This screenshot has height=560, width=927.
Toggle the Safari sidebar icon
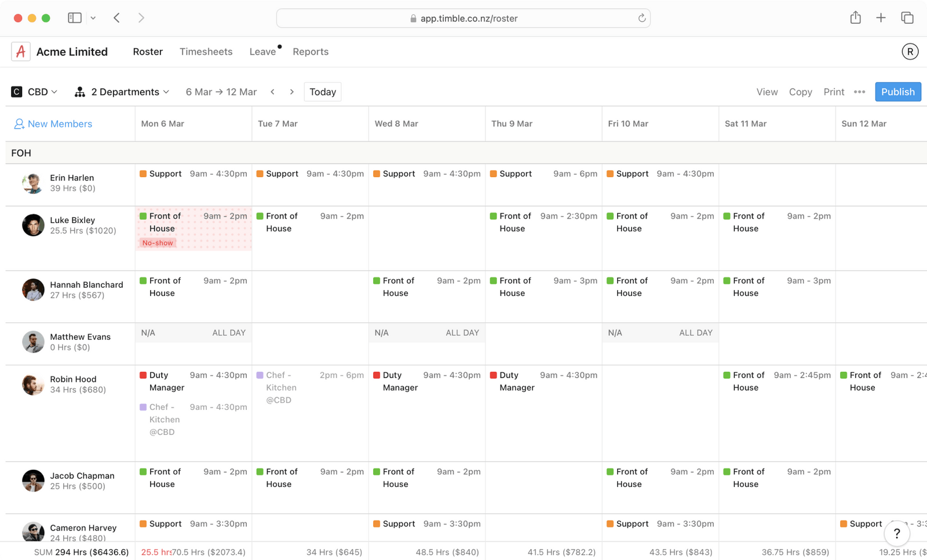coord(75,17)
